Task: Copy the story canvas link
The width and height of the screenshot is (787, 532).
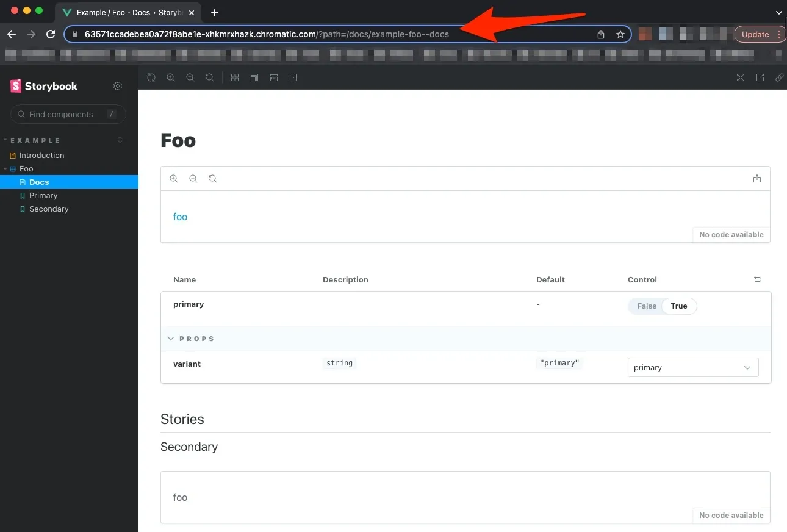Action: (779, 77)
